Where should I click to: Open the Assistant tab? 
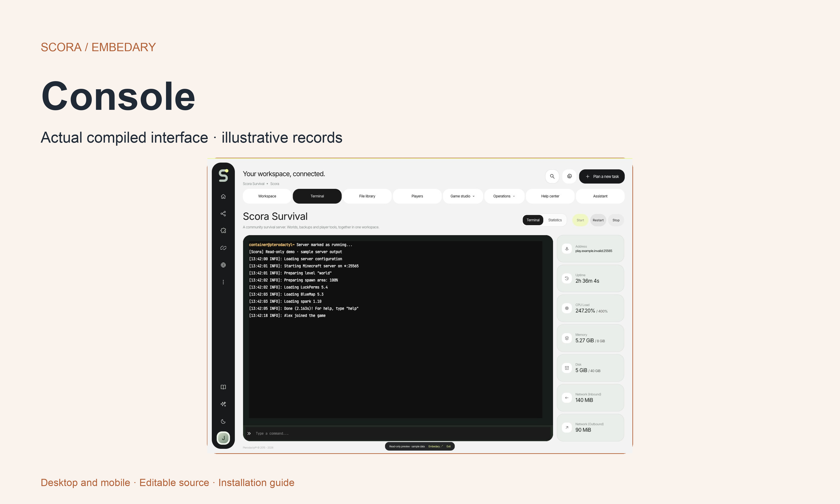pyautogui.click(x=600, y=196)
